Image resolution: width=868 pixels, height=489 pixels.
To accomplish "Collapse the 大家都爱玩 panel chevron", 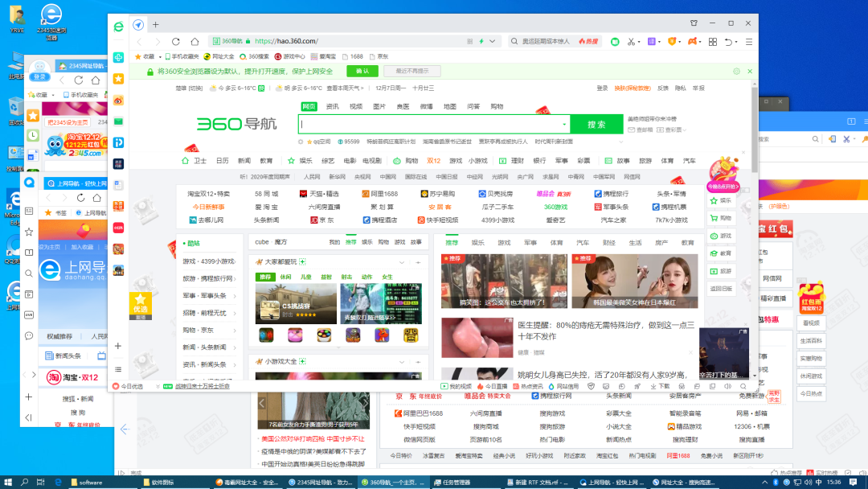I will point(402,262).
